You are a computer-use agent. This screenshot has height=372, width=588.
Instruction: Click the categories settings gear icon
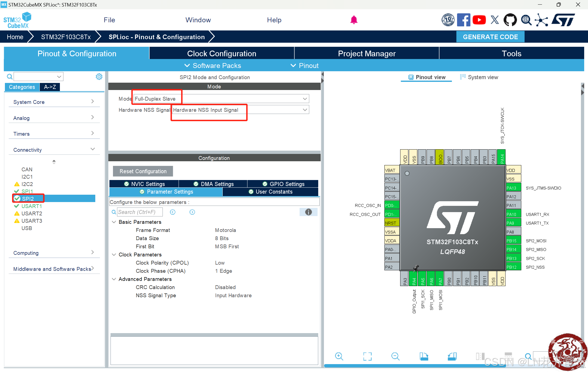(x=99, y=77)
